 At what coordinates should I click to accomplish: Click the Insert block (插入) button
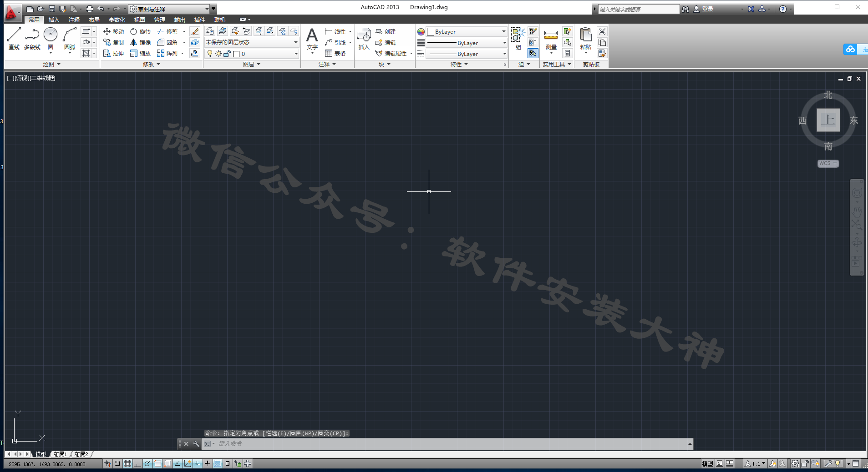point(364,39)
